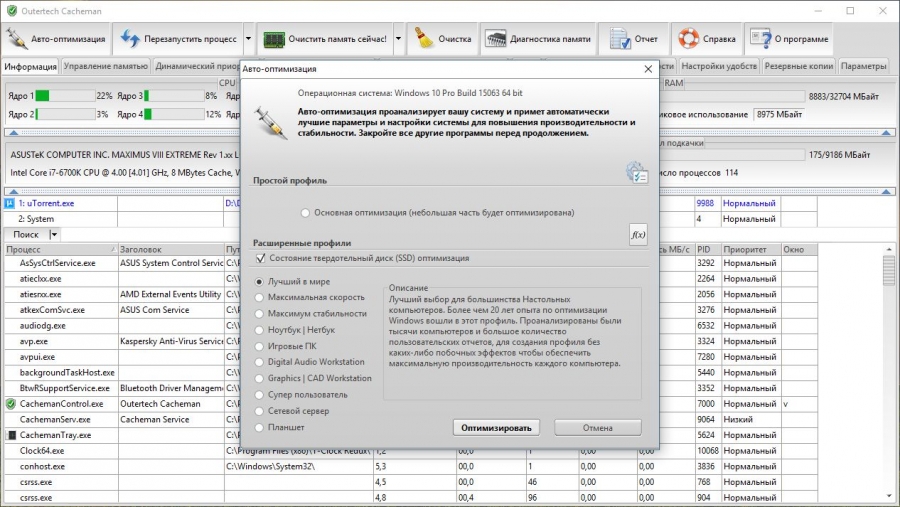900x507 pixels.
Task: Toggle SSD оптимизация checkbox
Action: 261,258
